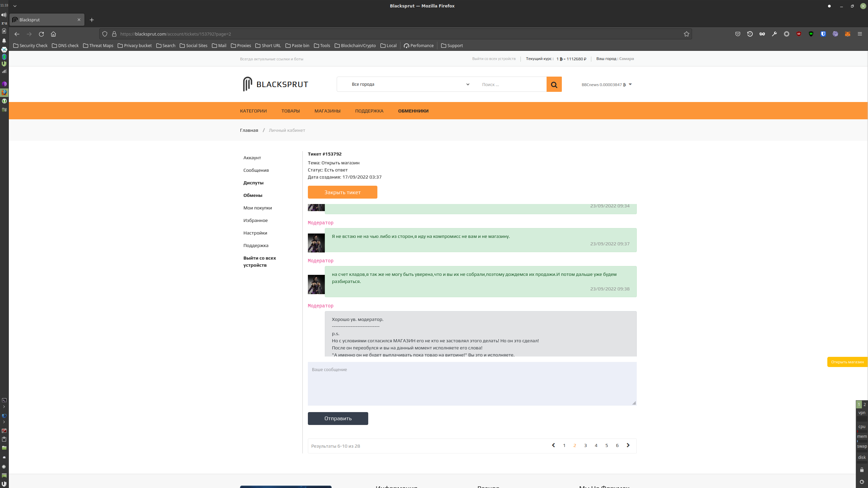Bookmark this page with the star icon
Viewport: 868px width, 488px height.
(687, 34)
